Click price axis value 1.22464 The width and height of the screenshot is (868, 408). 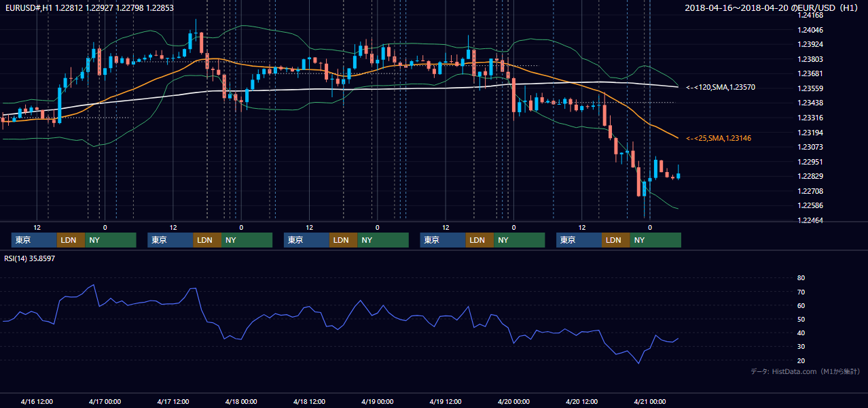pos(810,220)
